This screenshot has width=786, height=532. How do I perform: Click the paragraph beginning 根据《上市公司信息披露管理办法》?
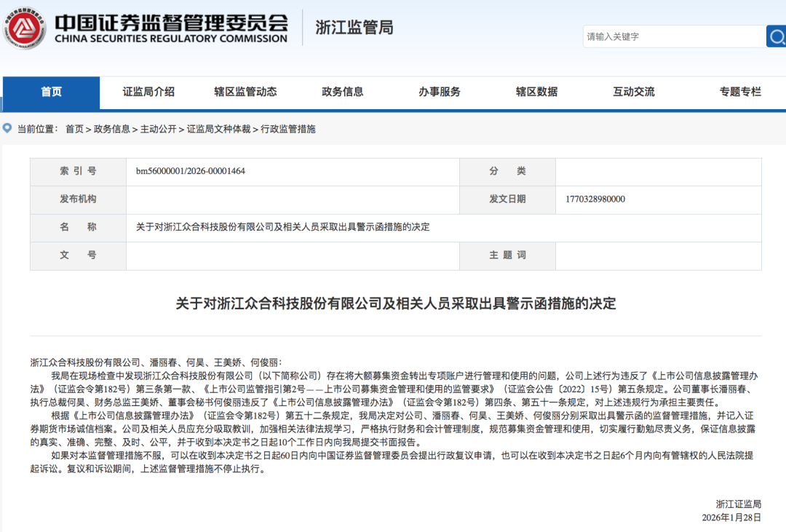tap(394, 429)
